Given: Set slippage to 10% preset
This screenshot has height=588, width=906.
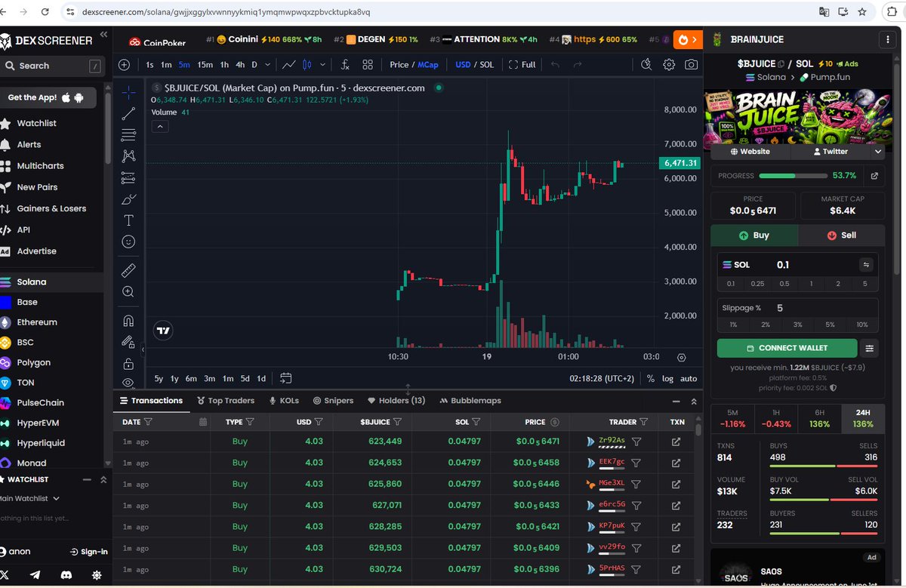Looking at the screenshot, I should click(861, 325).
